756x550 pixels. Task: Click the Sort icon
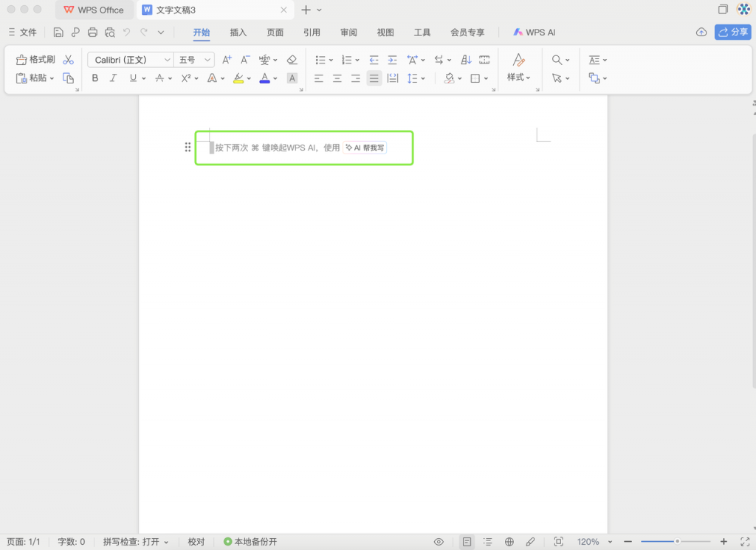point(466,60)
